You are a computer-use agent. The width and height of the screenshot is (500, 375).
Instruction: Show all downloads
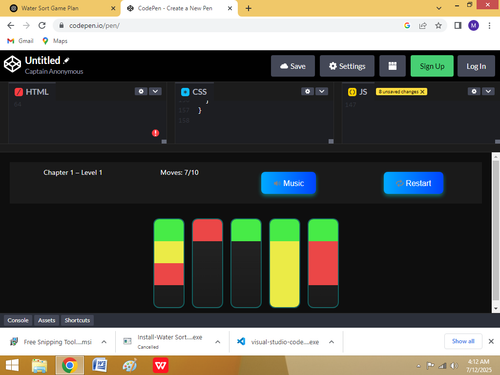click(x=463, y=341)
